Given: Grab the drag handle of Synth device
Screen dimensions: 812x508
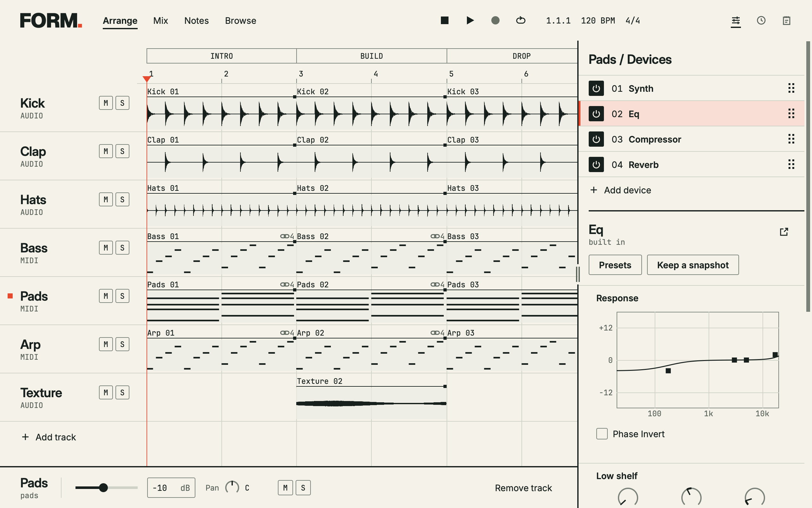Looking at the screenshot, I should coord(791,88).
